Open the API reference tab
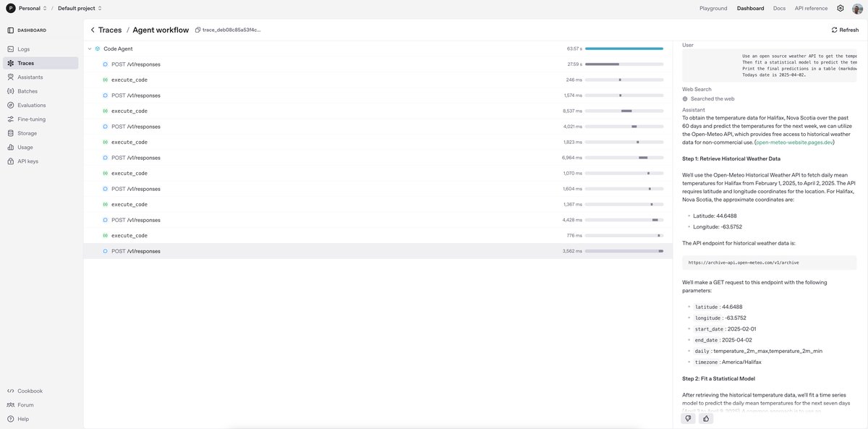 [x=811, y=8]
